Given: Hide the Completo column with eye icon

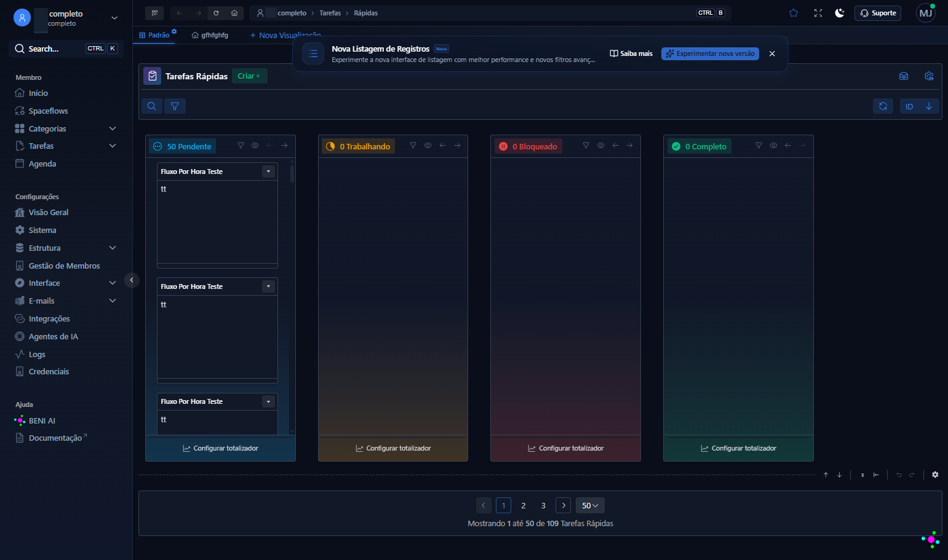Looking at the screenshot, I should pyautogui.click(x=773, y=146).
